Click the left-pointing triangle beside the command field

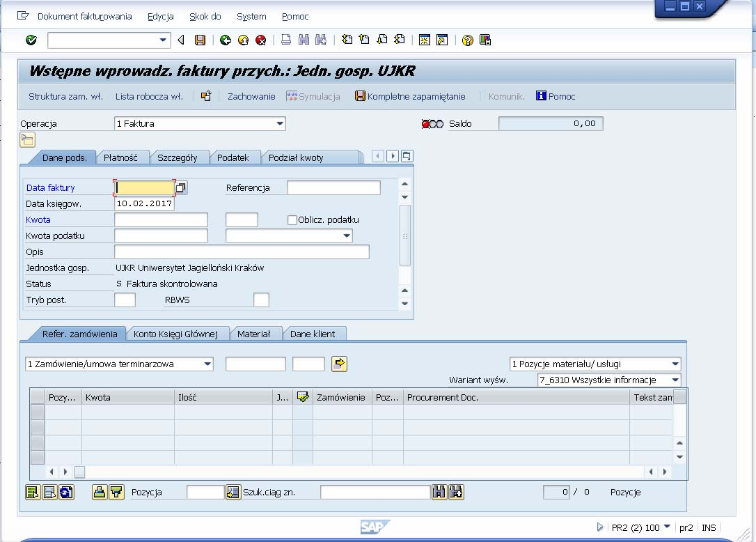181,40
